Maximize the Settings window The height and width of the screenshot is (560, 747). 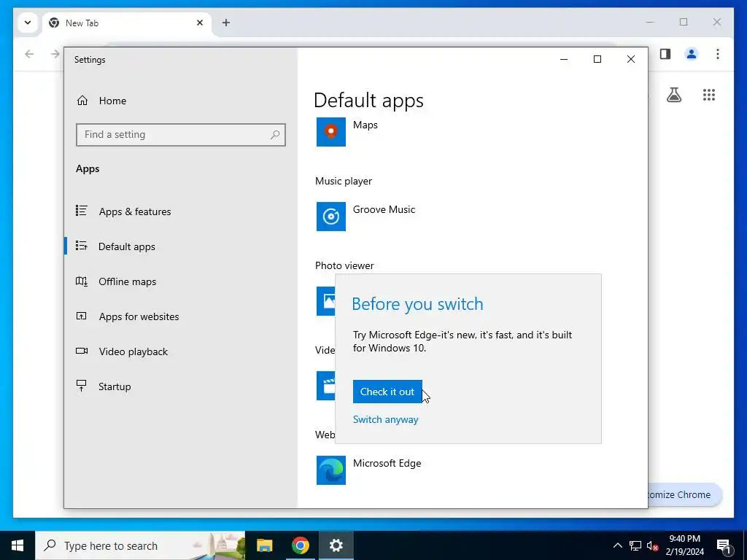click(597, 59)
